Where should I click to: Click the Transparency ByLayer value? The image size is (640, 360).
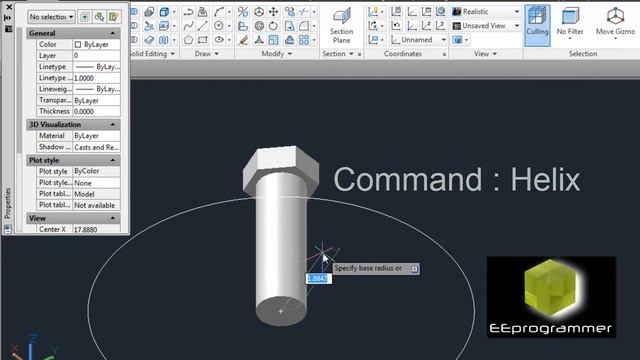click(x=96, y=100)
